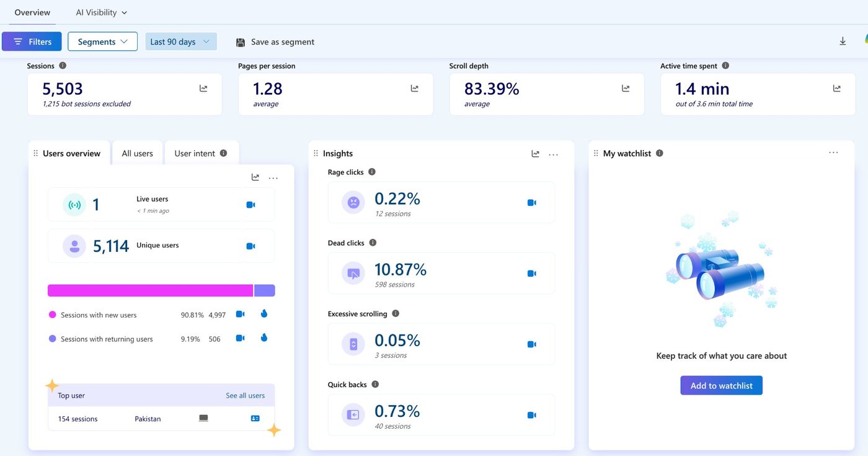Viewport: 868px width, 456px height.
Task: Open the Segments dropdown
Action: 102,42
